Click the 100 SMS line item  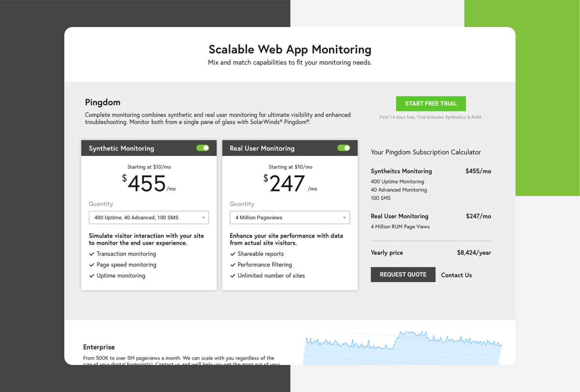click(381, 198)
